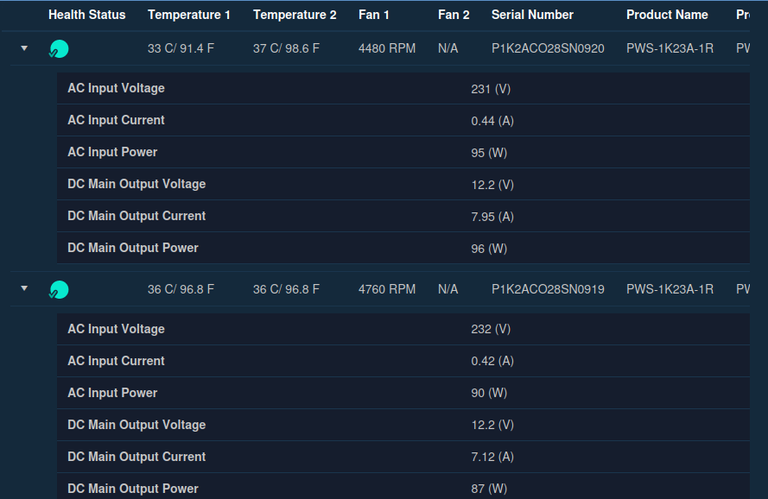The width and height of the screenshot is (768, 499).
Task: Click the Product Name column header
Action: coord(667,15)
